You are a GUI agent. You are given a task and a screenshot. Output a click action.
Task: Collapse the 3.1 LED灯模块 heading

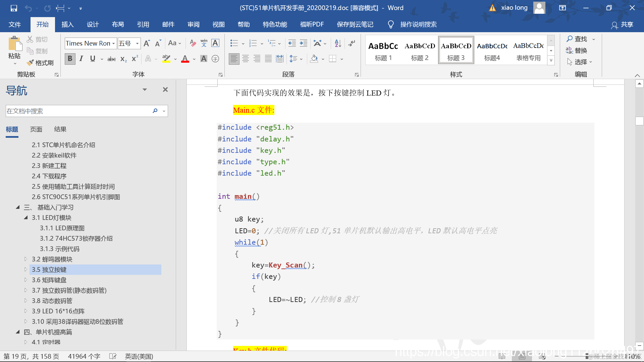[x=26, y=218]
